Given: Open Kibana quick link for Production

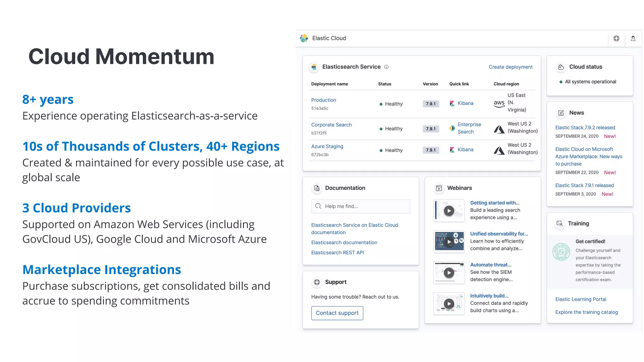Looking at the screenshot, I should point(465,103).
